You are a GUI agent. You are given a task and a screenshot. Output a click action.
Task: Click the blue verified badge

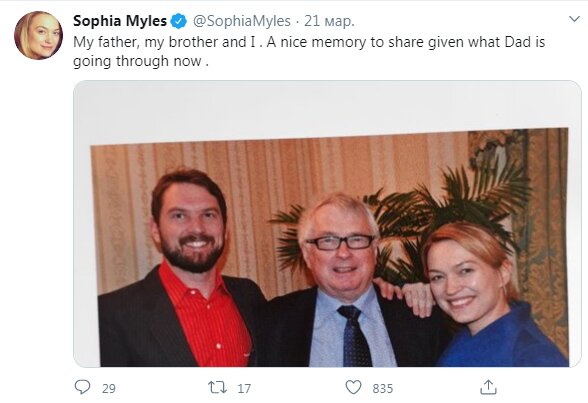point(178,21)
